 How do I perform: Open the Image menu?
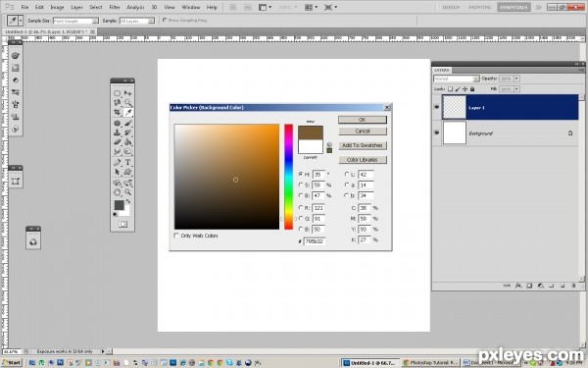click(x=57, y=7)
